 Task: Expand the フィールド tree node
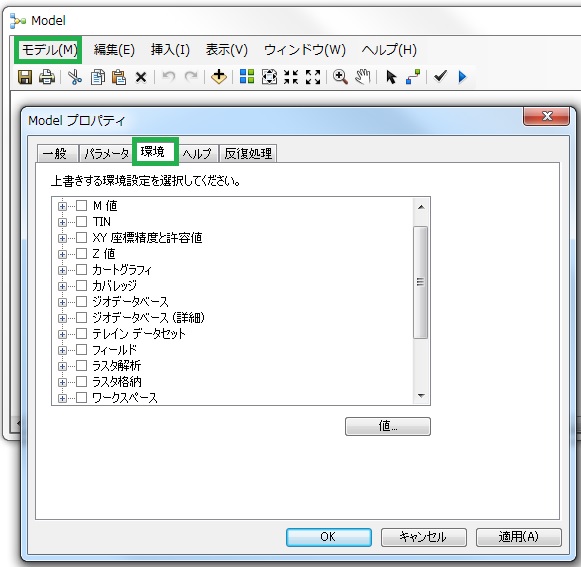[62, 351]
